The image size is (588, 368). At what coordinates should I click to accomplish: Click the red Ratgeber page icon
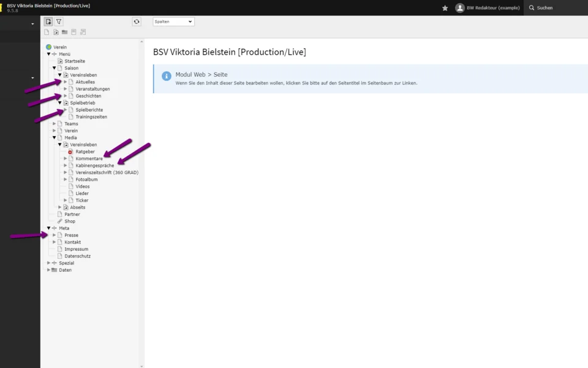pyautogui.click(x=70, y=151)
